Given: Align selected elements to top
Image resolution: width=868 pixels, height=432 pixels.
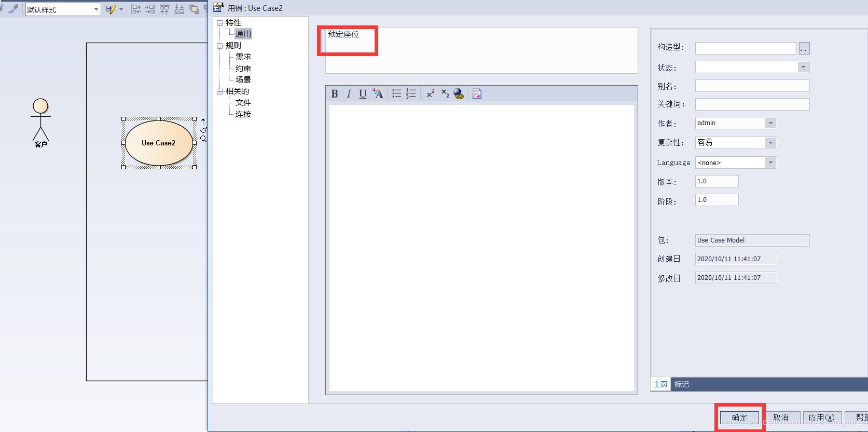Looking at the screenshot, I should [165, 9].
